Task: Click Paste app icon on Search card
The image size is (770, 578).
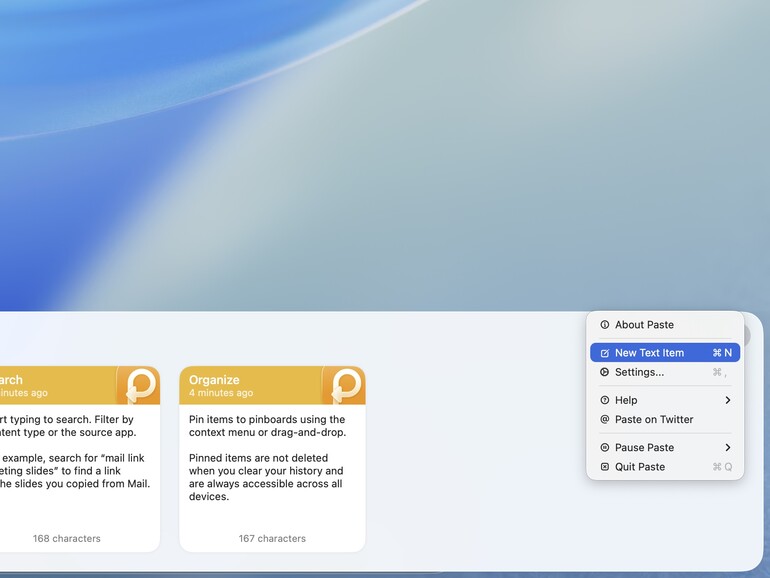Action: pyautogui.click(x=139, y=385)
